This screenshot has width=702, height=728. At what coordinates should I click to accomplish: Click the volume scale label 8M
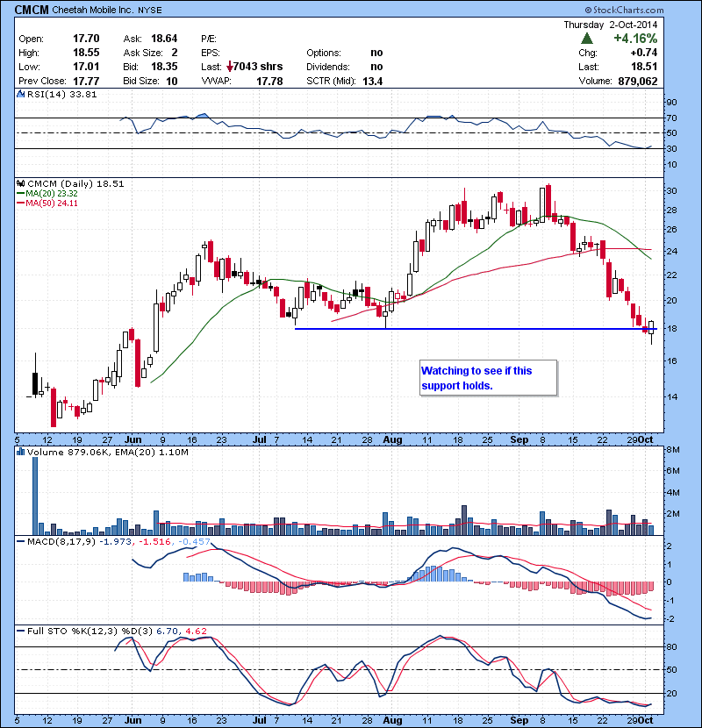pyautogui.click(x=673, y=449)
